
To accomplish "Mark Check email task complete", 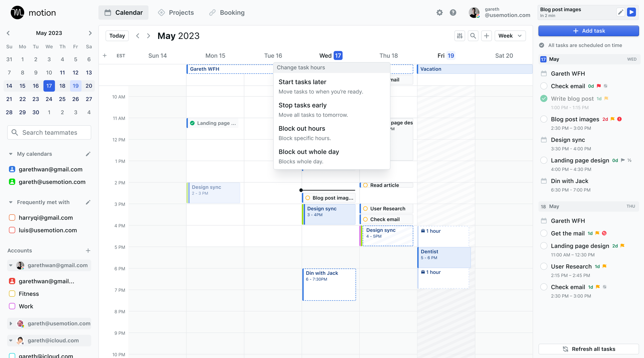I will pos(544,86).
